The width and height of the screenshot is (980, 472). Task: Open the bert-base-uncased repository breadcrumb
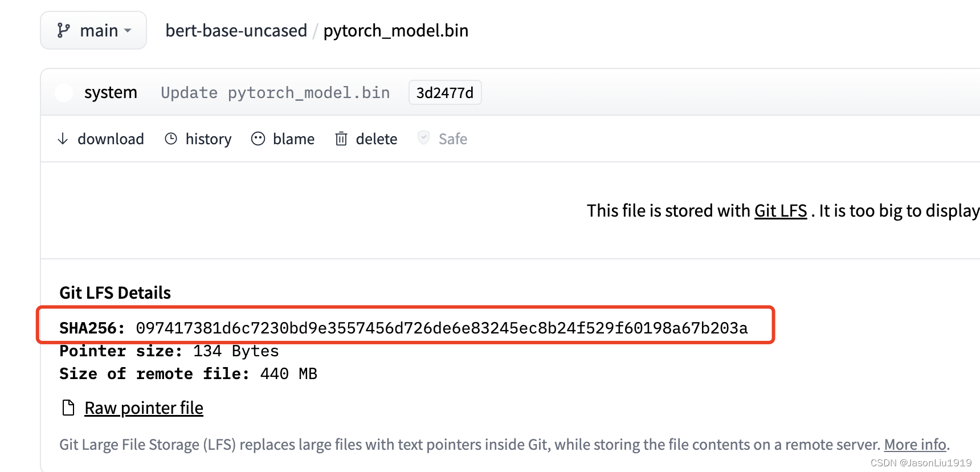[236, 30]
